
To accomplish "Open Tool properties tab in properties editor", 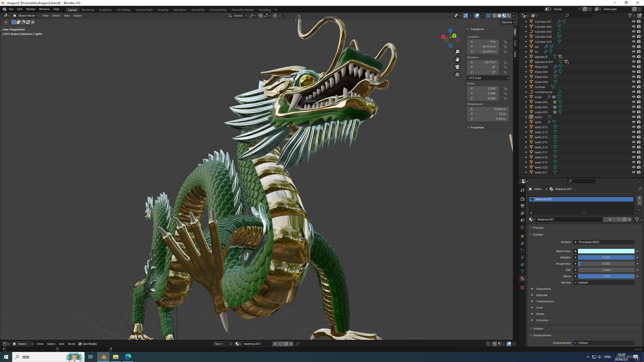I will pos(523,190).
